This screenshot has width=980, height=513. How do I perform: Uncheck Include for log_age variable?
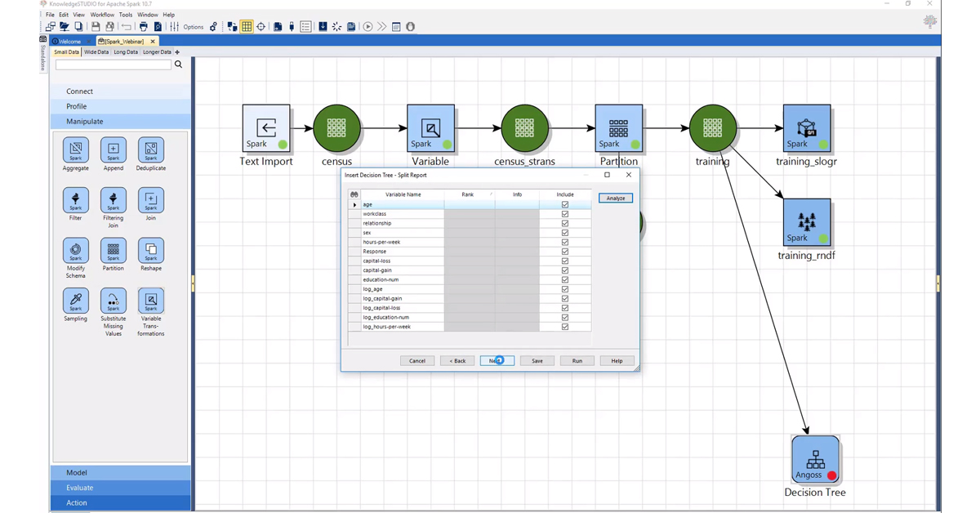(565, 289)
